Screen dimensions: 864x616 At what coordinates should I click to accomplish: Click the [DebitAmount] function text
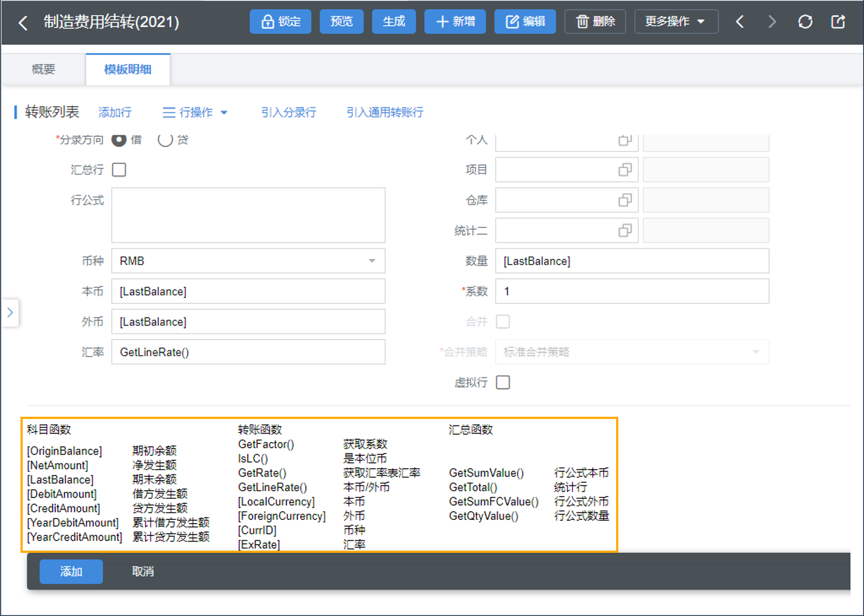click(62, 493)
